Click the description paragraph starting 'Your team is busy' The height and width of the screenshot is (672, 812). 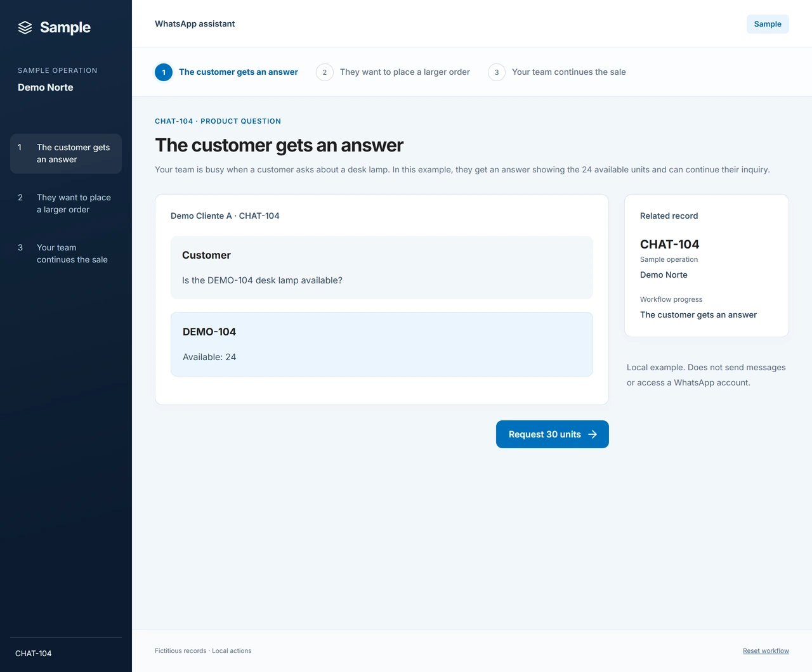pos(462,170)
